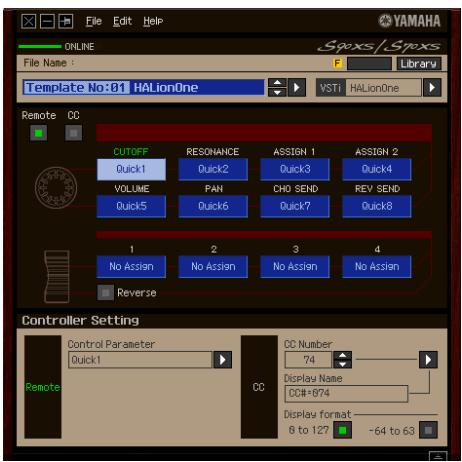Select the Quick2 RESONANCE knob button
The image size is (462, 462).
213,169
